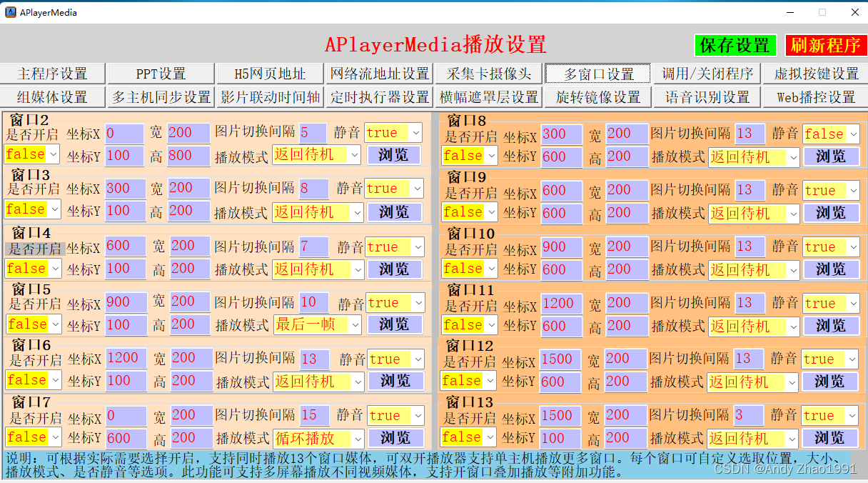Screen dimensions: 868x483
Task: Open 旋转镜像设置 tab
Action: 598,96
